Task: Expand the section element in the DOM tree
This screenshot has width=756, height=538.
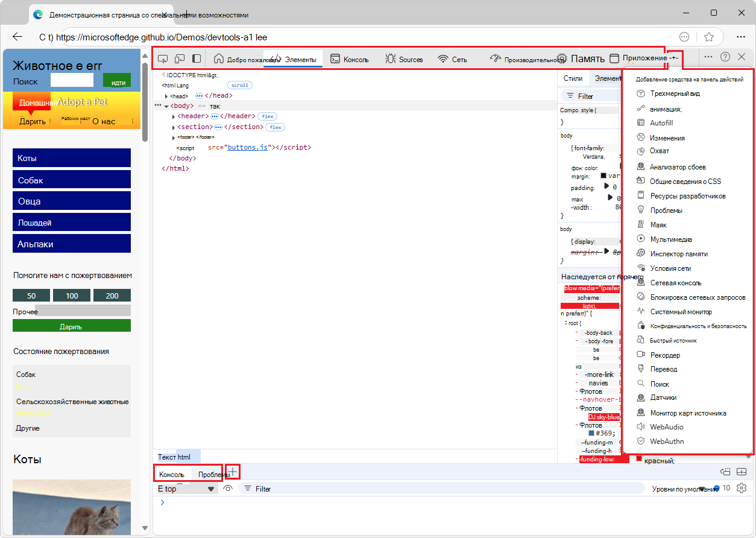Action: pos(174,127)
